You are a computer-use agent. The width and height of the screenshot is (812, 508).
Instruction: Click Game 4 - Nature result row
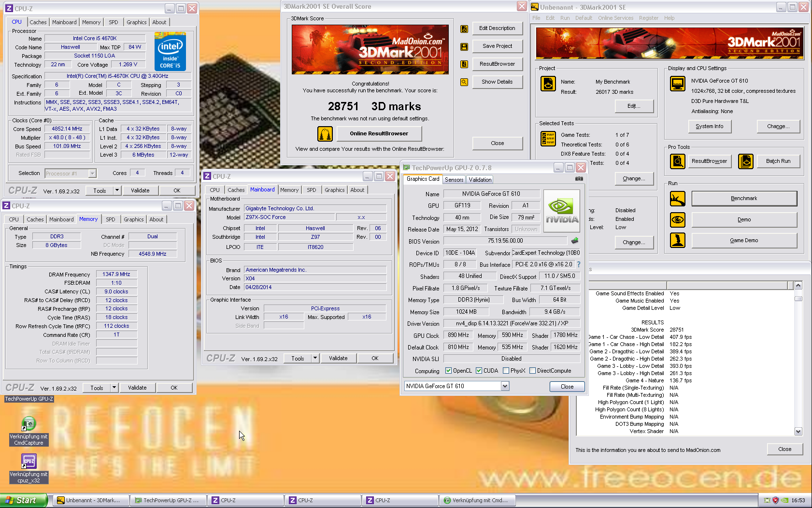[658, 380]
